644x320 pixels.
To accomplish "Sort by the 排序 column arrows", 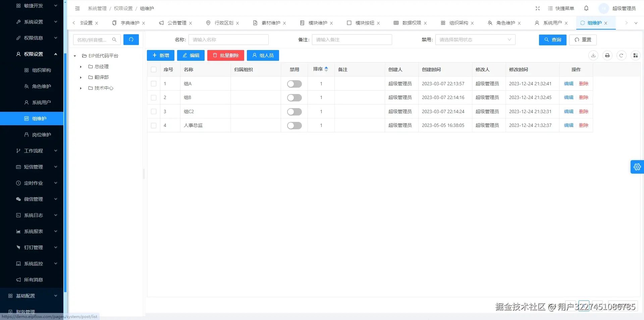I will (326, 69).
